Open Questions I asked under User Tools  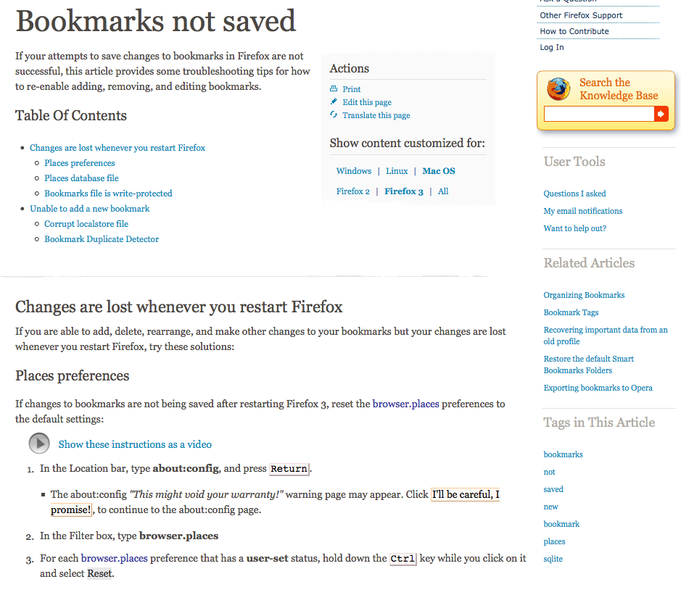pos(574,193)
